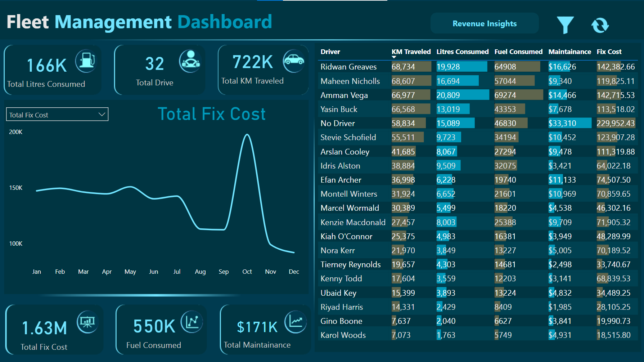Click the line graph icon on Fuel Consumed card
644x362 pixels.
(192, 321)
